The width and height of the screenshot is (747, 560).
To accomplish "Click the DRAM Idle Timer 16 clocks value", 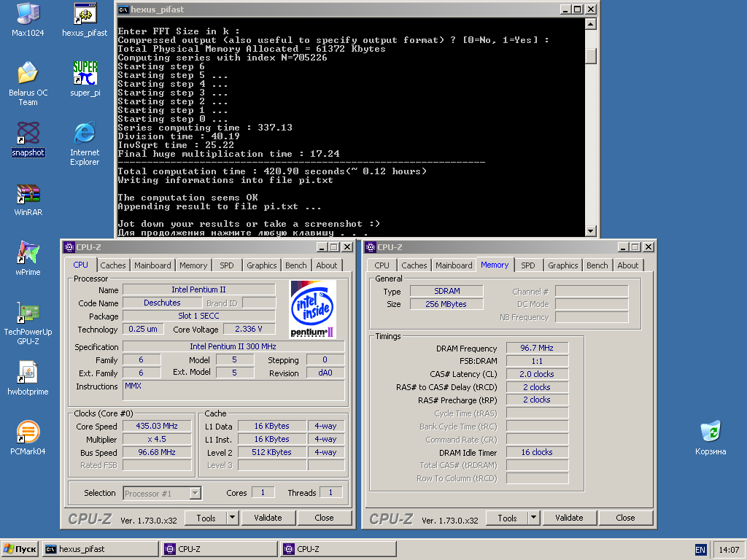I will [537, 452].
